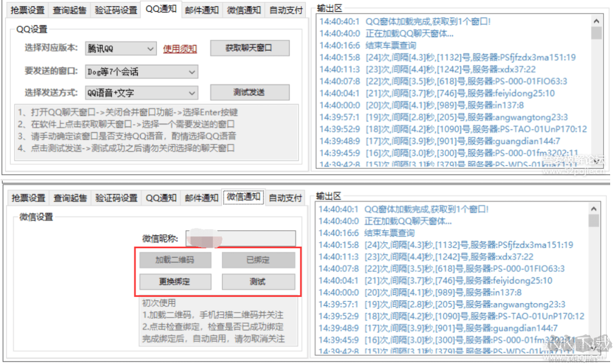Select lower log line with xdx37:22
613x364 pixels.
click(426, 257)
